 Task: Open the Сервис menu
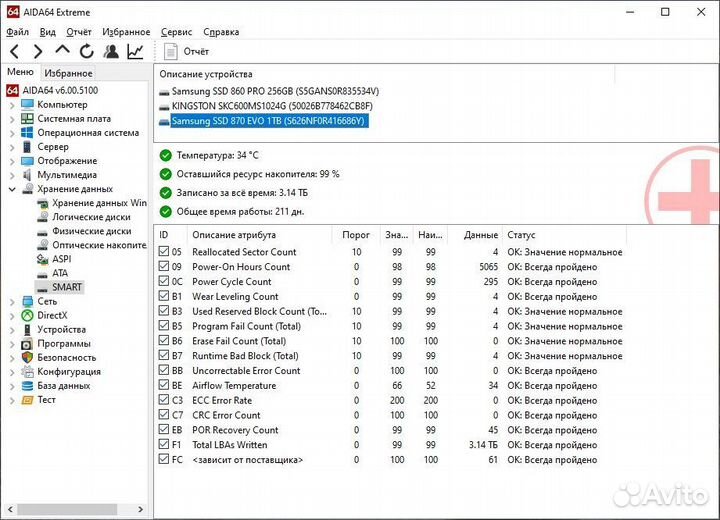click(x=176, y=32)
